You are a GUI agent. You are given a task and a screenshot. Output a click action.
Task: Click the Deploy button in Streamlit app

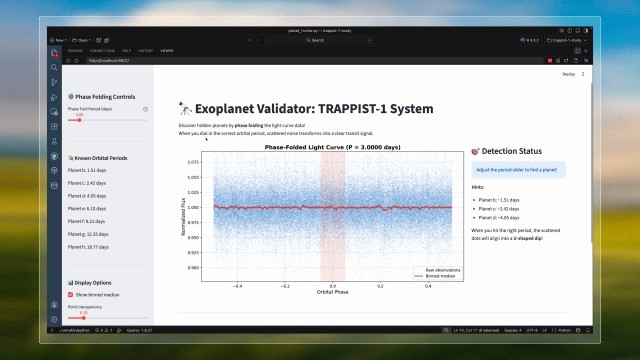tap(568, 74)
